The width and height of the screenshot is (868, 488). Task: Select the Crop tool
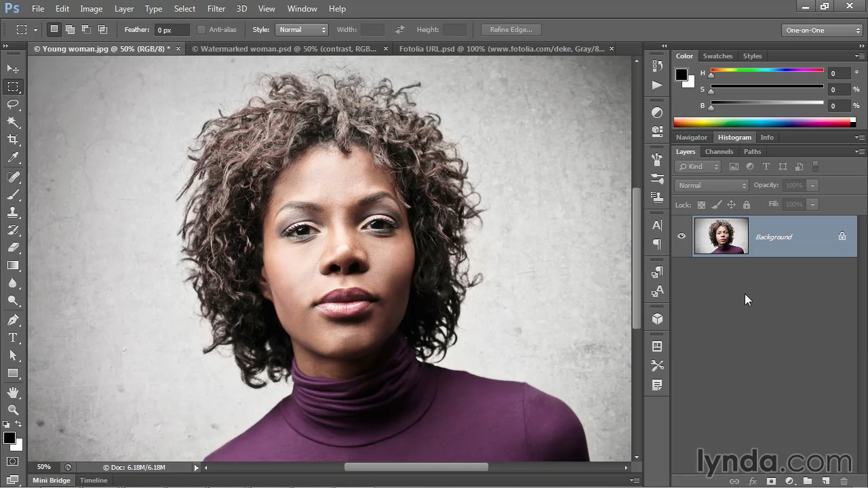13,140
